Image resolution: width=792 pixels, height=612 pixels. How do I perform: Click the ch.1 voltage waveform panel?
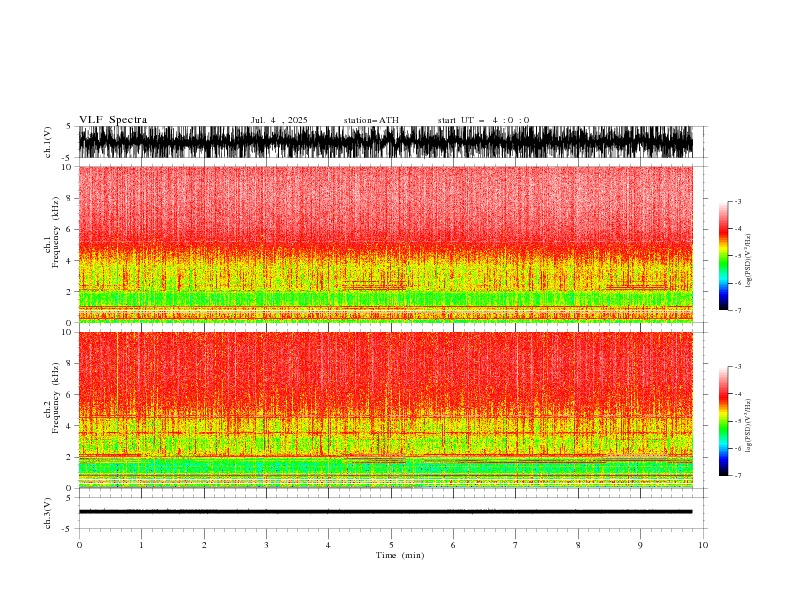[386, 142]
